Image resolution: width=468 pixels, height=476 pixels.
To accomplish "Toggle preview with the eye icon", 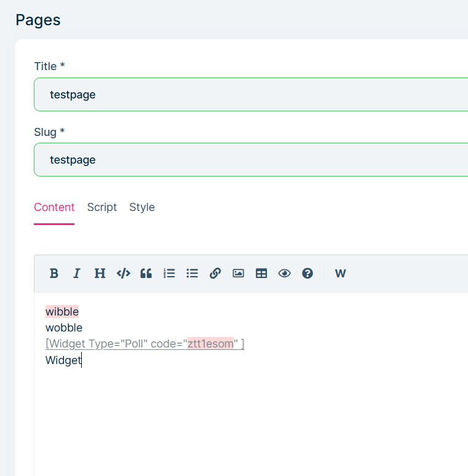I will point(284,274).
